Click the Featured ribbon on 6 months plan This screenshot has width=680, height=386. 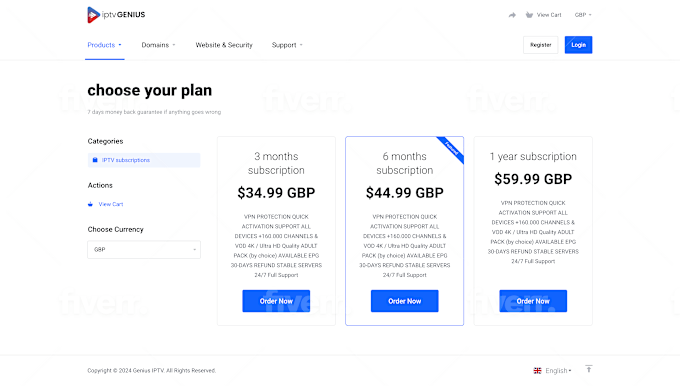pos(451,149)
